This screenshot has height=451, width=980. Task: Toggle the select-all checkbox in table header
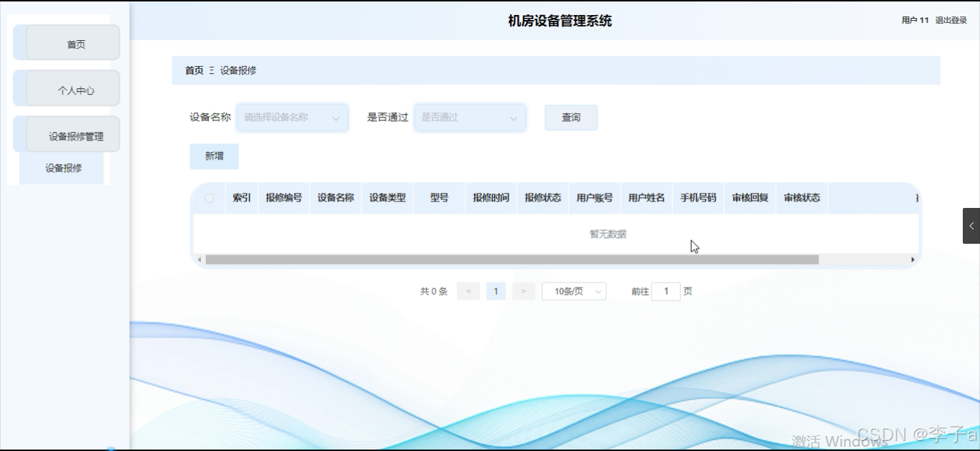[x=209, y=198]
